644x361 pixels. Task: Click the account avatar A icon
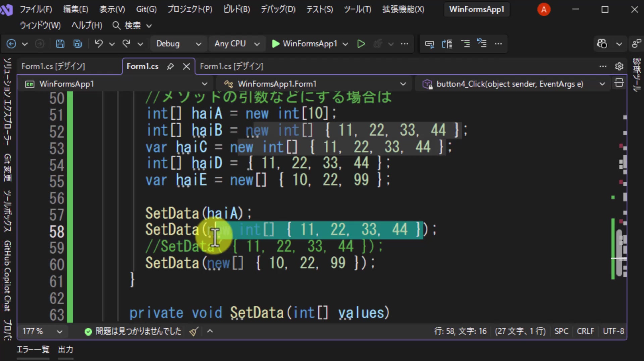544,9
